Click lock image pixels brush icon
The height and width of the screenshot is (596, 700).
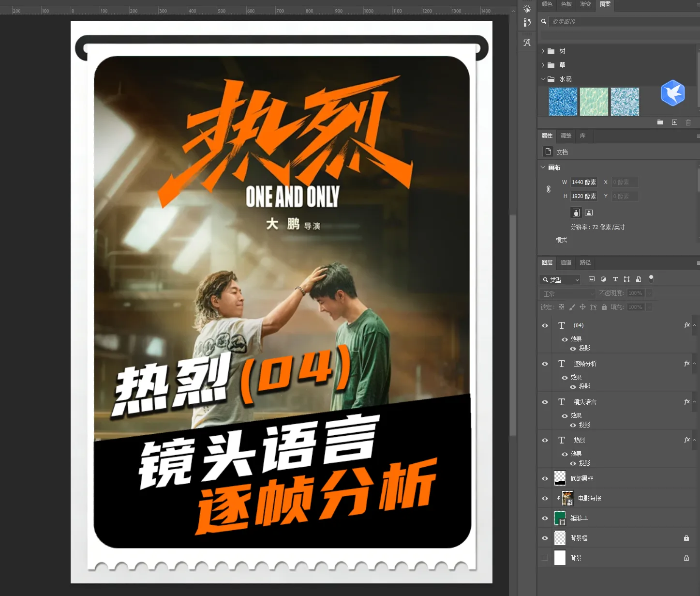click(x=572, y=307)
